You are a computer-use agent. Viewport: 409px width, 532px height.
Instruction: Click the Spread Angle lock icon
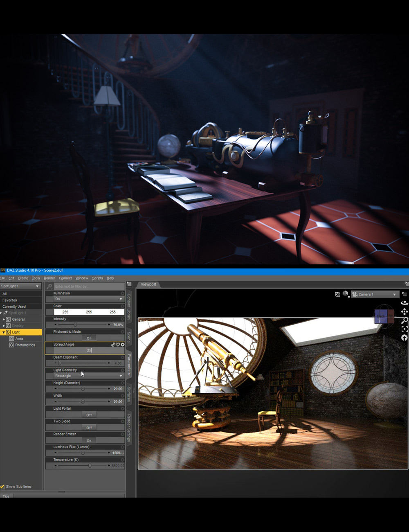[113, 345]
